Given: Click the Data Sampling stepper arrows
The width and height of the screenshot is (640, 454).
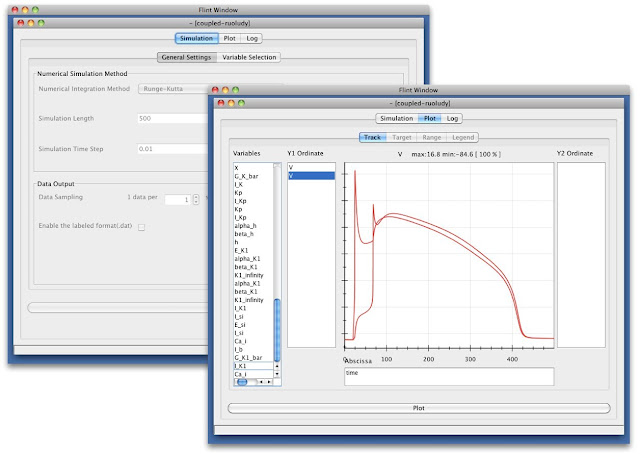Looking at the screenshot, I should click(x=195, y=199).
